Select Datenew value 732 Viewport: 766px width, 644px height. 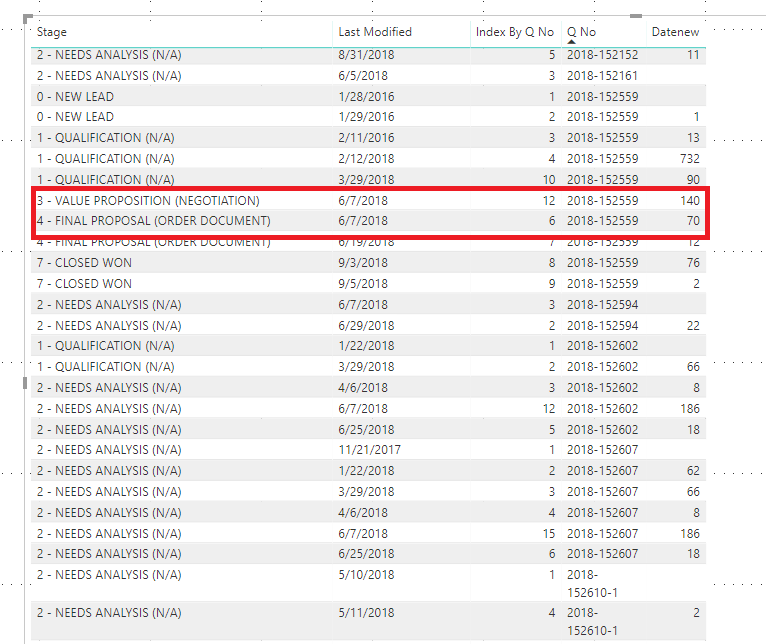pos(690,159)
